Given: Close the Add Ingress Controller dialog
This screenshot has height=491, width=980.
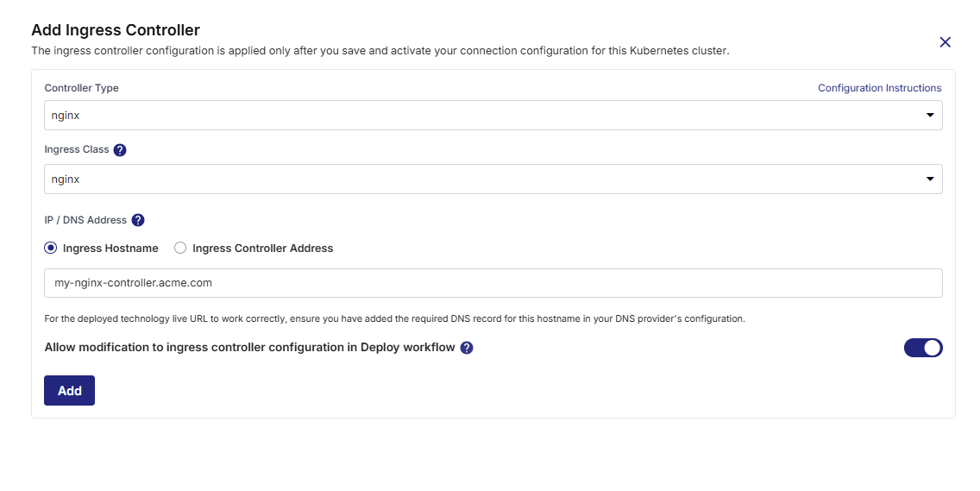Looking at the screenshot, I should pyautogui.click(x=945, y=42).
